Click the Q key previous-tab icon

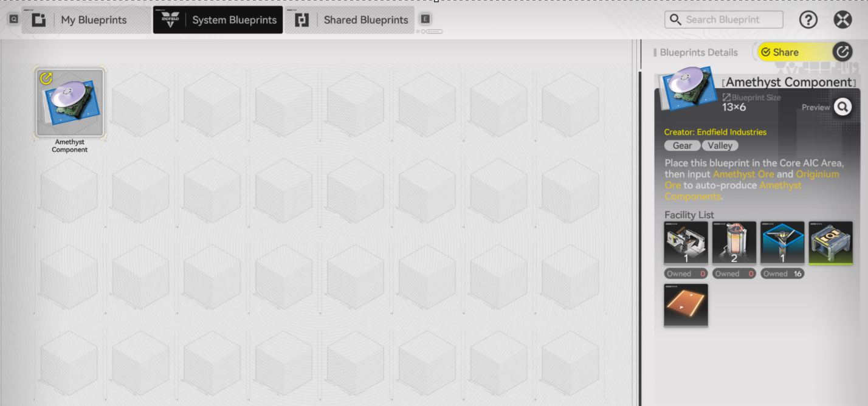[x=13, y=19]
